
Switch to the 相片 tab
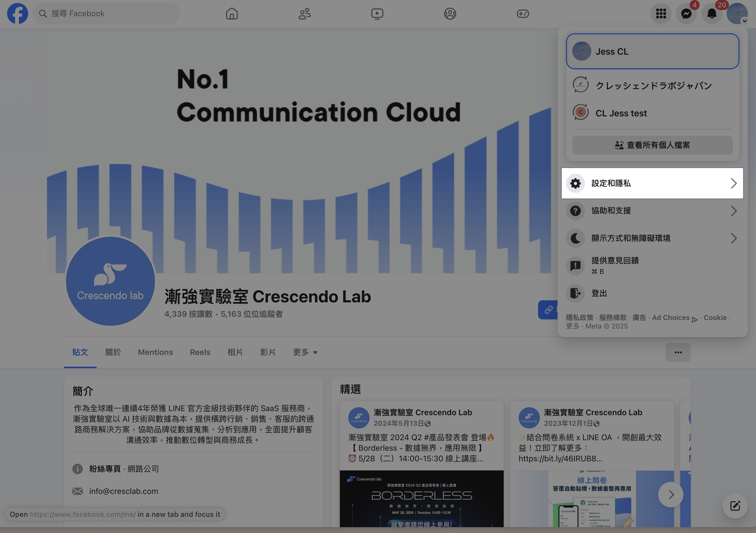point(235,352)
